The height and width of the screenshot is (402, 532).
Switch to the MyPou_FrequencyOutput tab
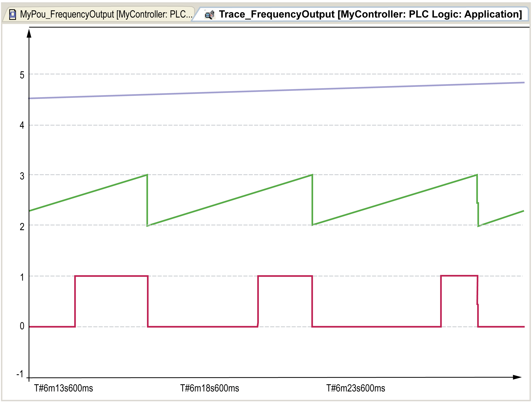(106, 15)
